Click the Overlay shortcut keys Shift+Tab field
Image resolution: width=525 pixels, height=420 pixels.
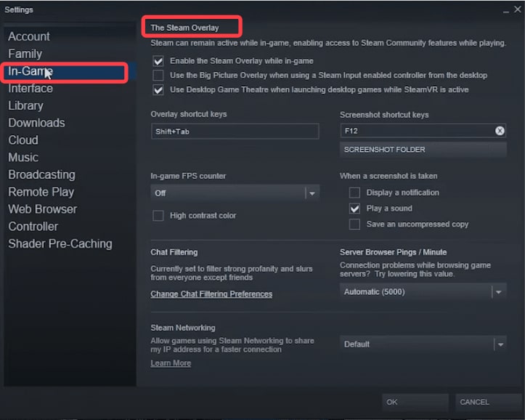(x=235, y=132)
